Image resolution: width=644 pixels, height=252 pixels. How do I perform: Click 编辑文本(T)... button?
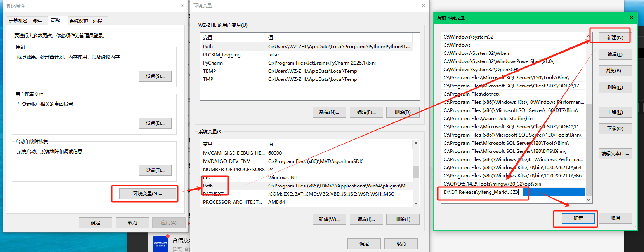point(615,154)
